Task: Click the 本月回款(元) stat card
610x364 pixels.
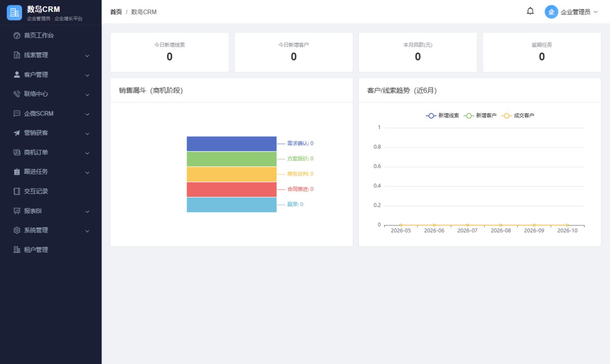Action: coord(418,52)
